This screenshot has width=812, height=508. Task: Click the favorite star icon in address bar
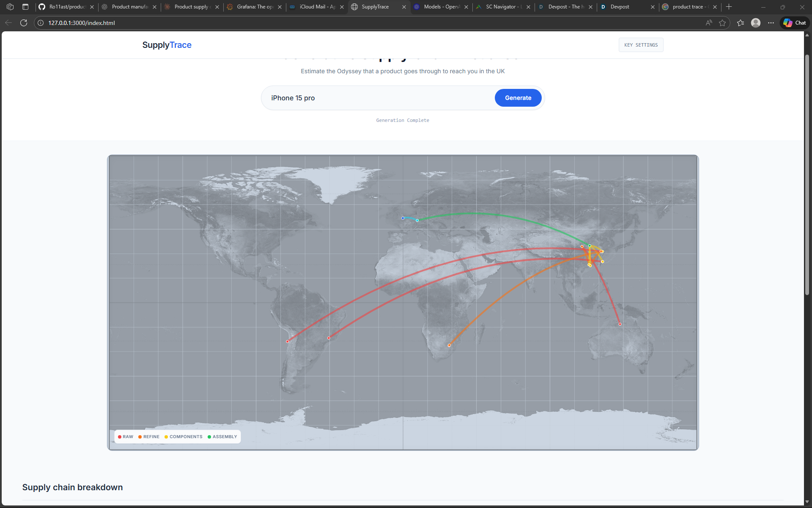722,23
